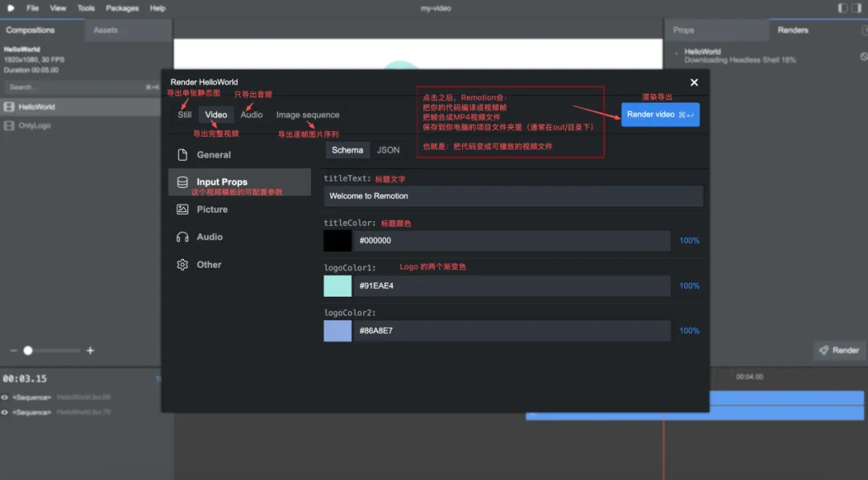Open the logoColor1 teal swatch
This screenshot has width=868, height=480.
[x=337, y=286]
